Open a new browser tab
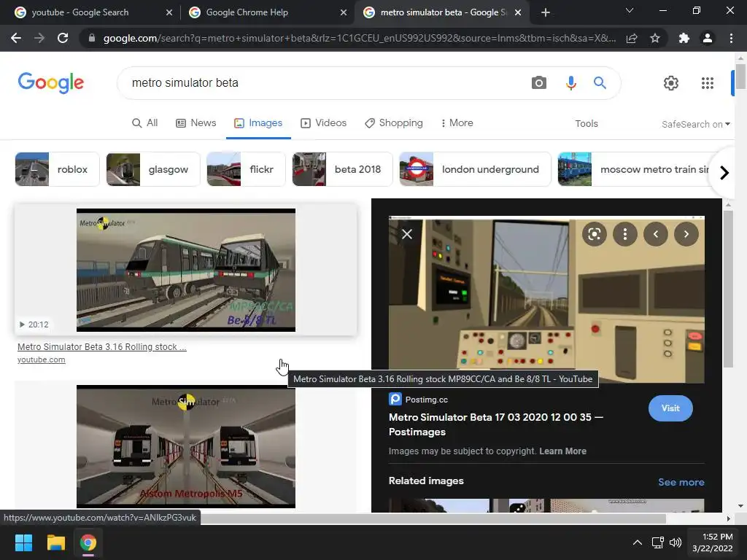The image size is (747, 560). click(x=546, y=12)
